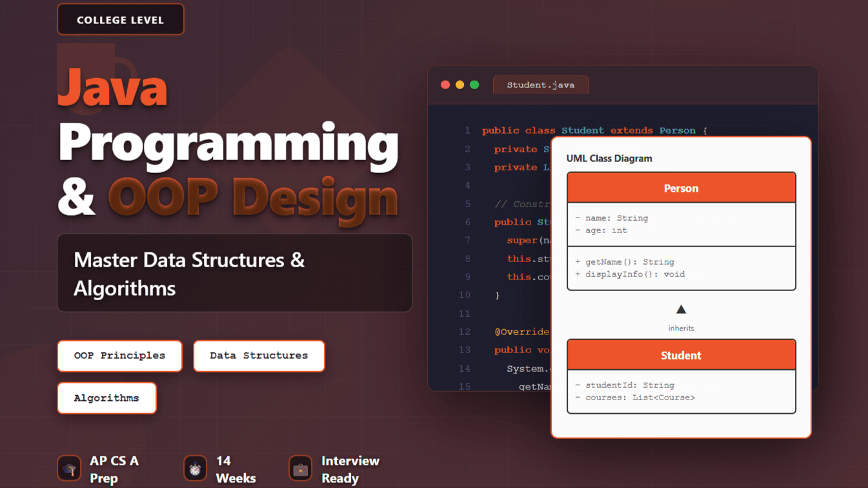Switch to the Student.java tab
Screen dimensions: 868x488
pos(540,85)
